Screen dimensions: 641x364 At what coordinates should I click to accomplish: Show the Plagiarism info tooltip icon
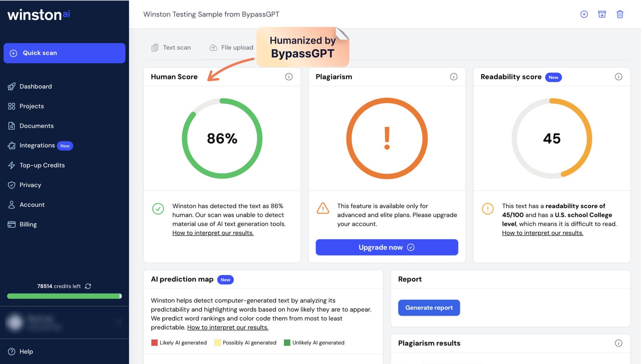[x=454, y=77]
